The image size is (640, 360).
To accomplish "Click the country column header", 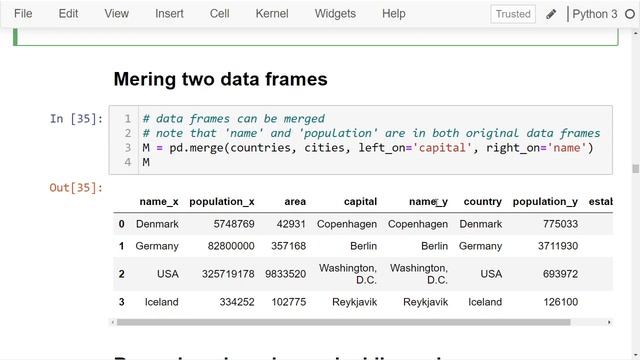I will [x=482, y=202].
